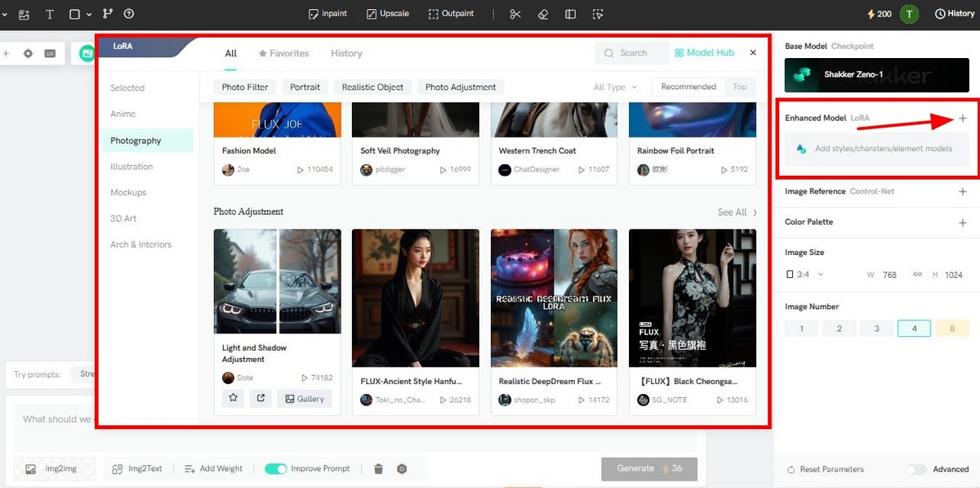
Task: Add an Enhanced Model LoRA with plus icon
Action: [x=963, y=119]
